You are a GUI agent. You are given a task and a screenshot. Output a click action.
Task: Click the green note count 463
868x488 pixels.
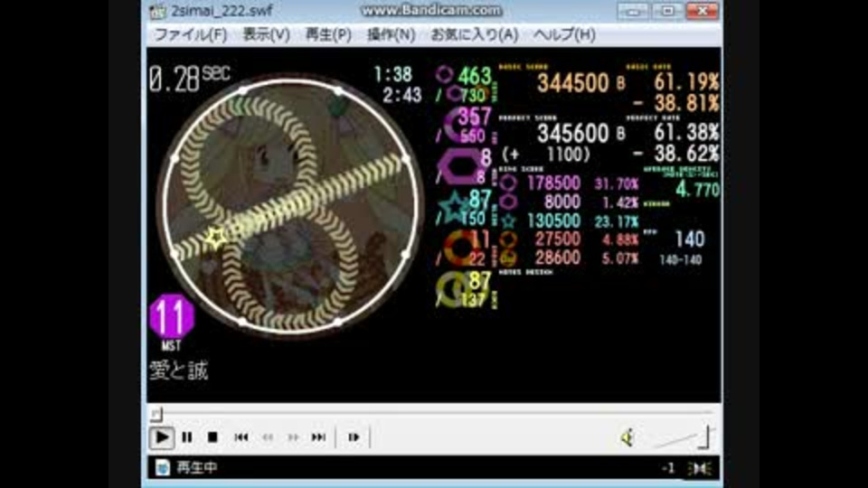(x=475, y=76)
